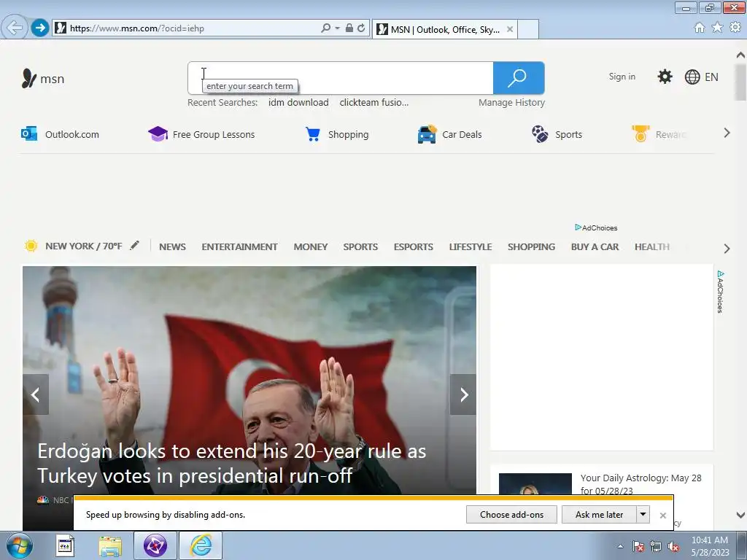Image resolution: width=747 pixels, height=560 pixels.
Task: Show hidden system tray icons
Action: [620, 546]
